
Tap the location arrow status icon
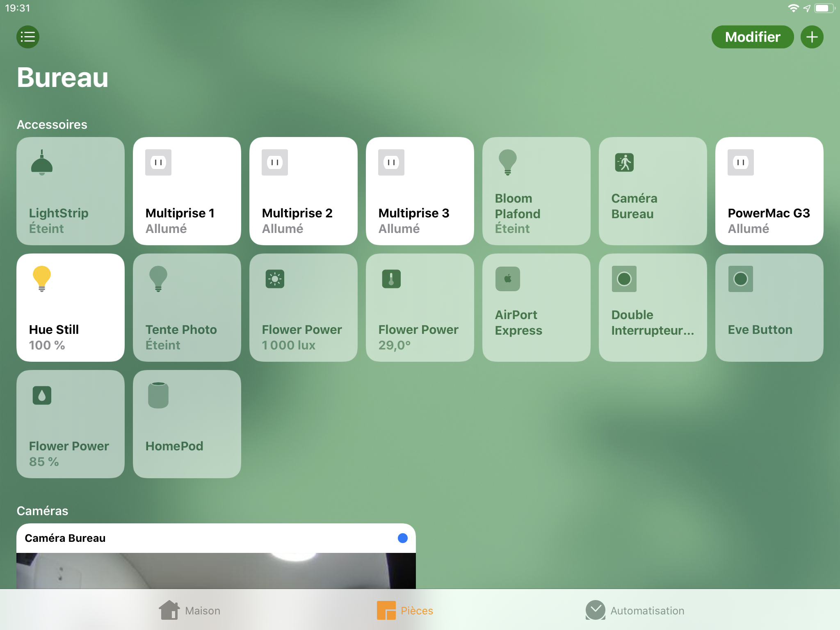(807, 8)
